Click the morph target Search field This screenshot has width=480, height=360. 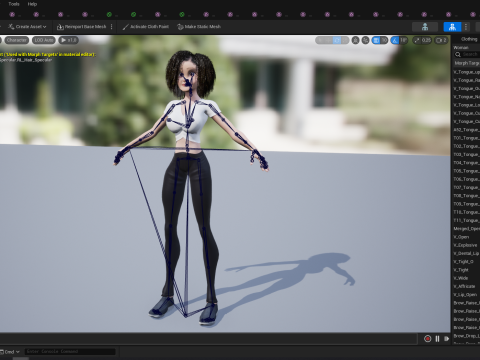467,54
